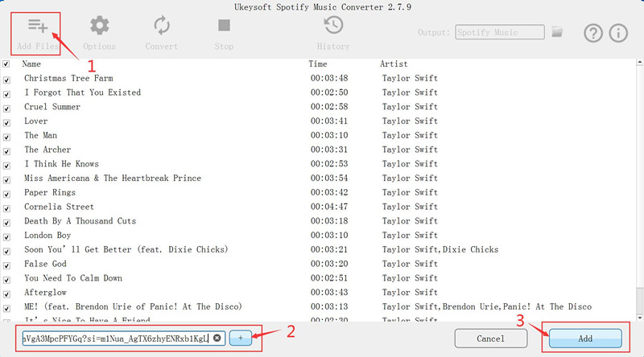Uncheck the False God checkbox
The width and height of the screenshot is (644, 357).
pos(6,266)
